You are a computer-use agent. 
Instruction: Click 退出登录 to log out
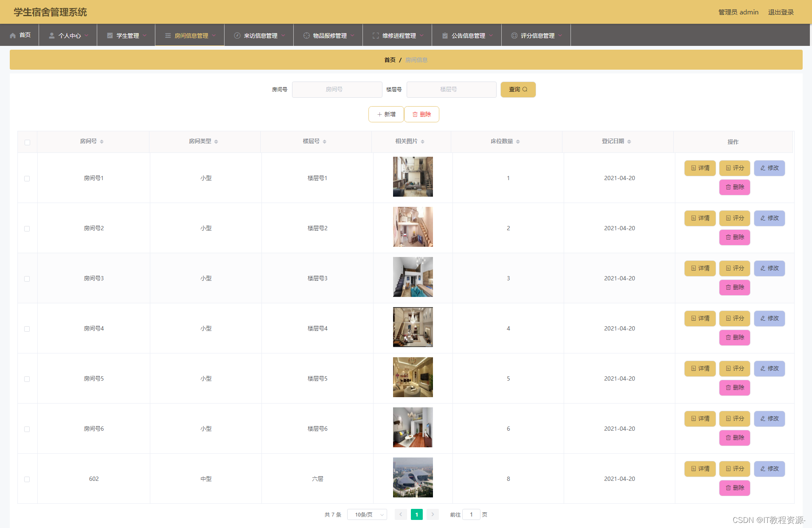(x=781, y=12)
